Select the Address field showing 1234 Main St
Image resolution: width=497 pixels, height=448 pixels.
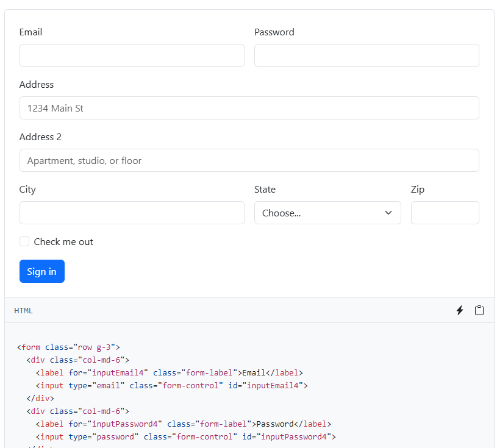coord(249,108)
